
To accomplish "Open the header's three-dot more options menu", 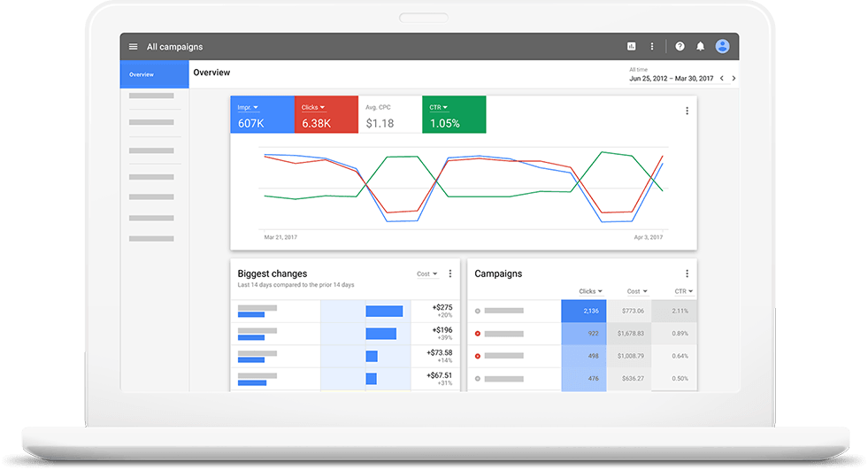I will 652,47.
